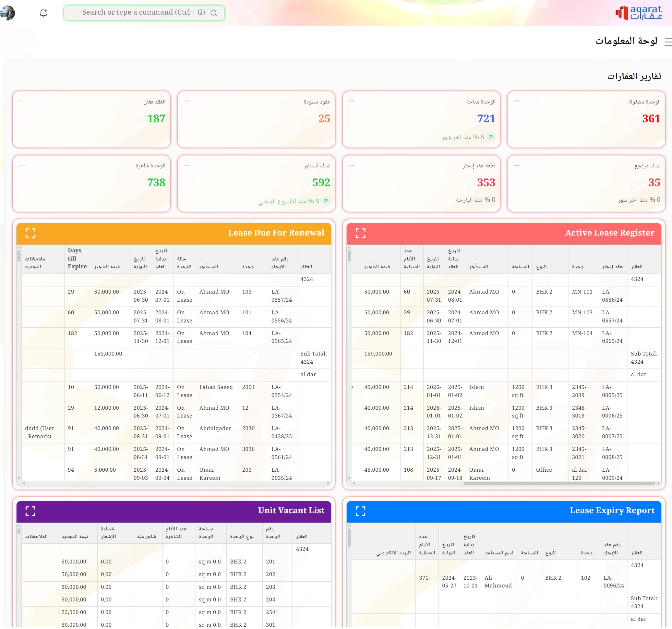Expand Active Lease Register to fullscreen
672x629 pixels.
point(360,233)
